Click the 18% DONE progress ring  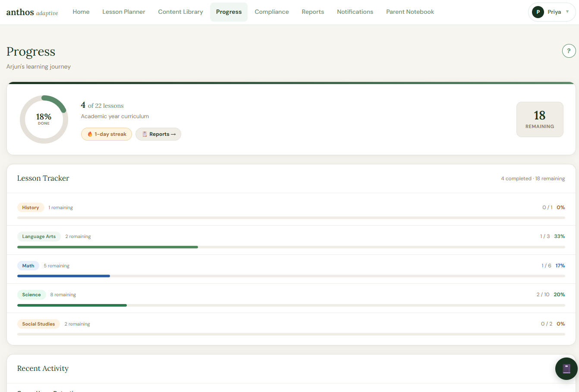(x=44, y=119)
